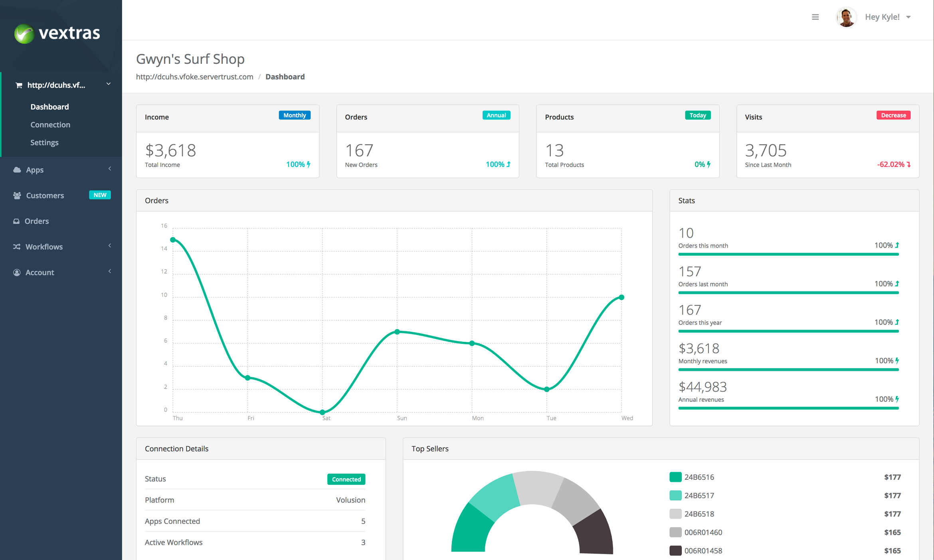Click the hamburger menu icon in header

tap(815, 17)
